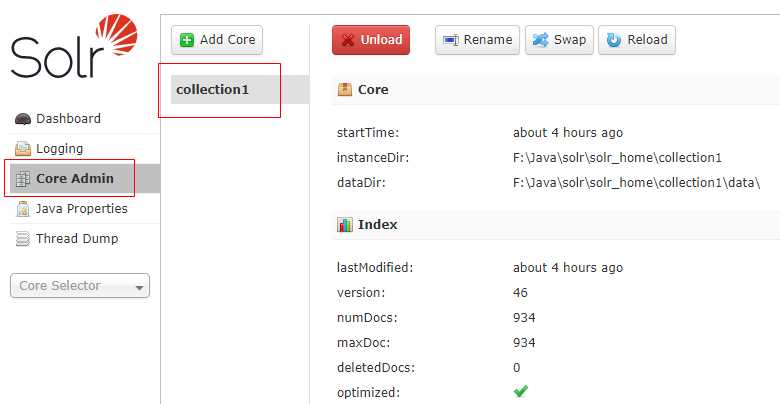This screenshot has height=404, width=780.
Task: Click the red X icon on Unload
Action: (348, 40)
